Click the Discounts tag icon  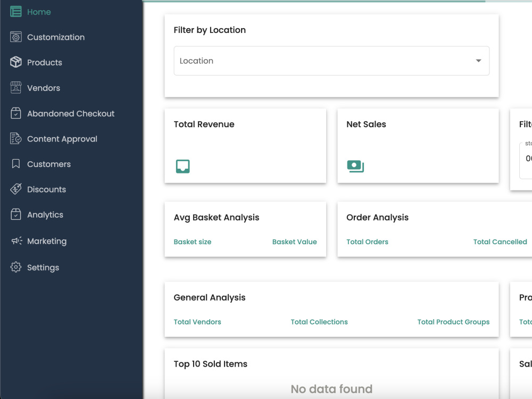click(15, 189)
